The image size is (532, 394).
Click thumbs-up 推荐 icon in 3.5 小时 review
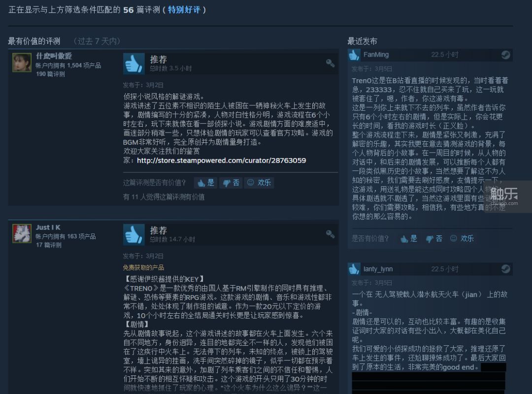point(133,64)
